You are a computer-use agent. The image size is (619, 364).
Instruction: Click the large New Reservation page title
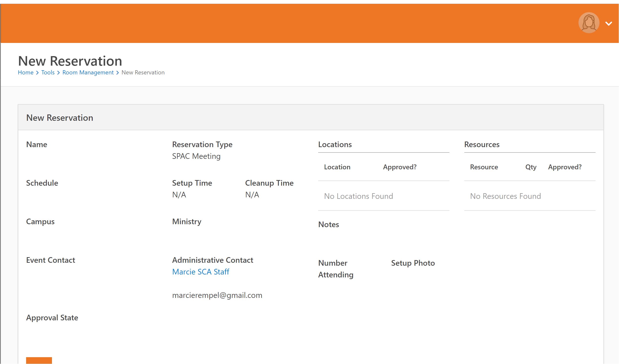(x=70, y=61)
